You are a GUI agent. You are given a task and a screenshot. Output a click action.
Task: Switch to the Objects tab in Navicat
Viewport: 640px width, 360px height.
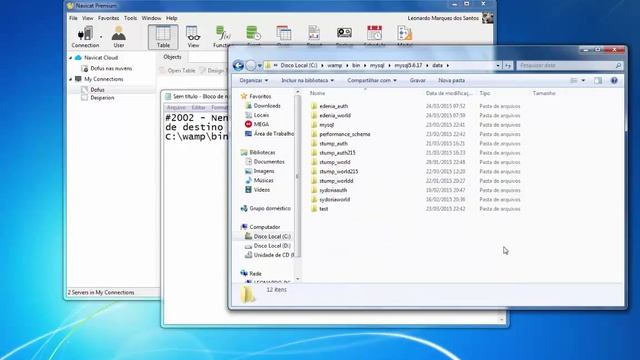(x=172, y=57)
